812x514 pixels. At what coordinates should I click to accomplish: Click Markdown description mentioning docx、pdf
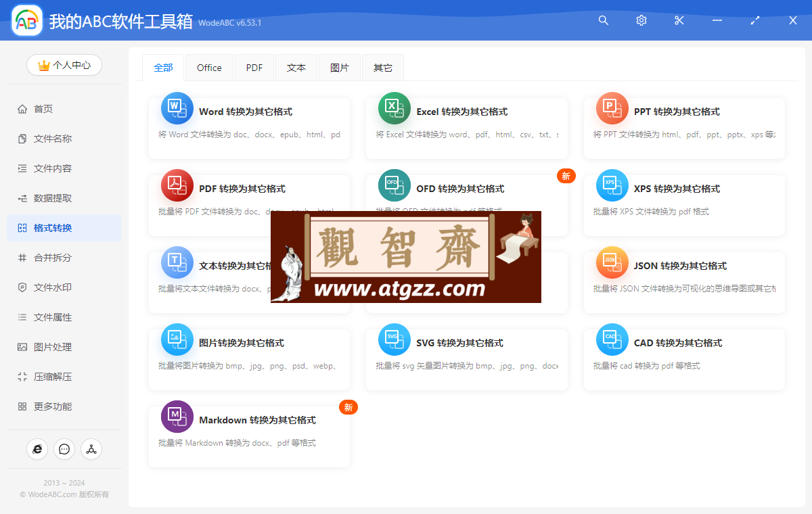(x=237, y=443)
